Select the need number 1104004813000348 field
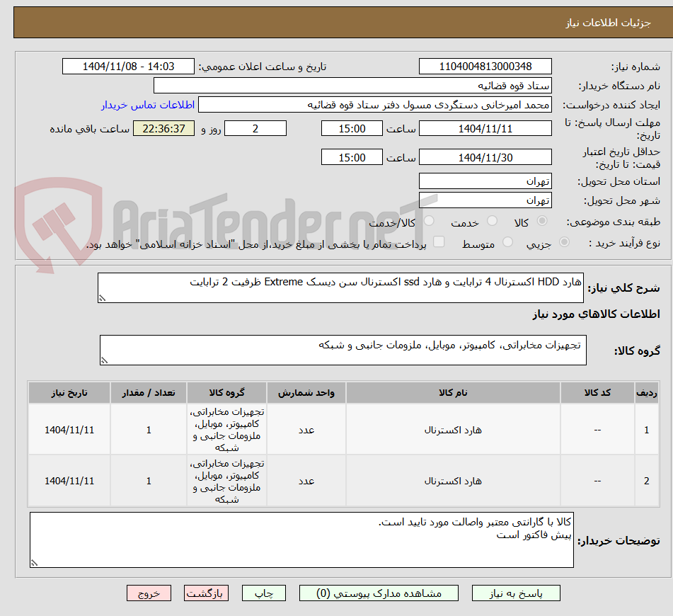The height and width of the screenshot is (616, 673). click(485, 66)
